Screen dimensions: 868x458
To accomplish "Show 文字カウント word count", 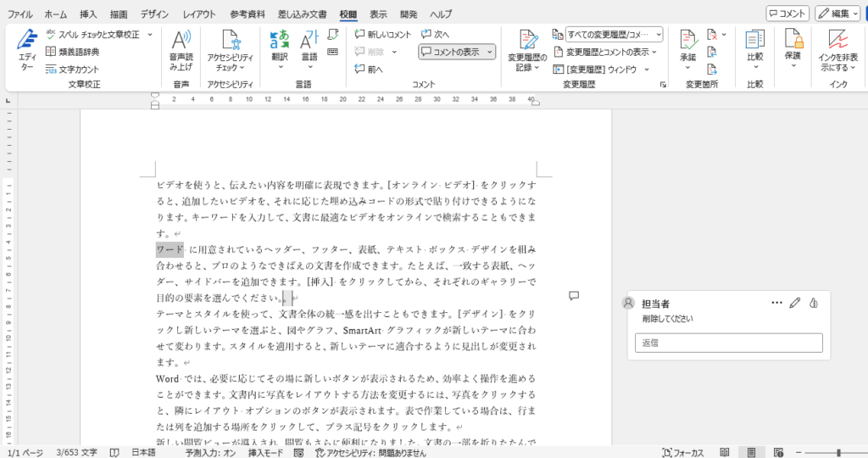I will [x=73, y=69].
